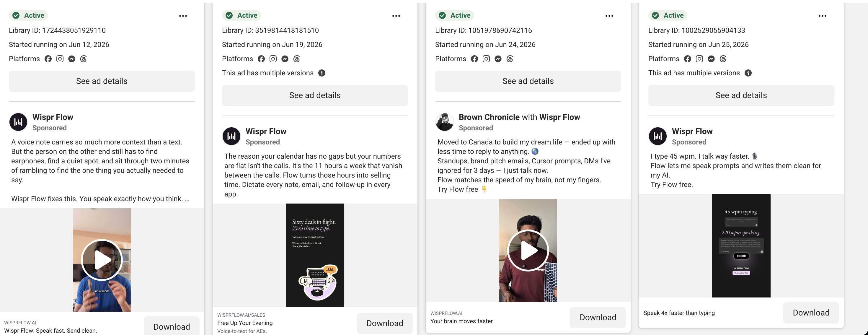Click headline 'Wispr Flow: Speak fast. Send clean.'
Image resolution: width=868 pixels, height=335 pixels.
click(x=50, y=331)
